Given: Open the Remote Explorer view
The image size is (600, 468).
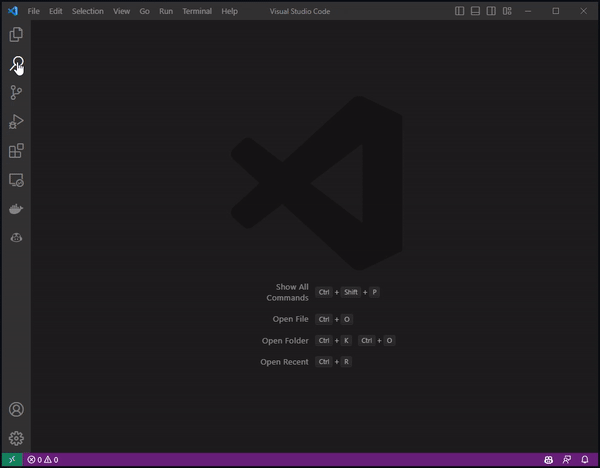Looking at the screenshot, I should (x=16, y=180).
